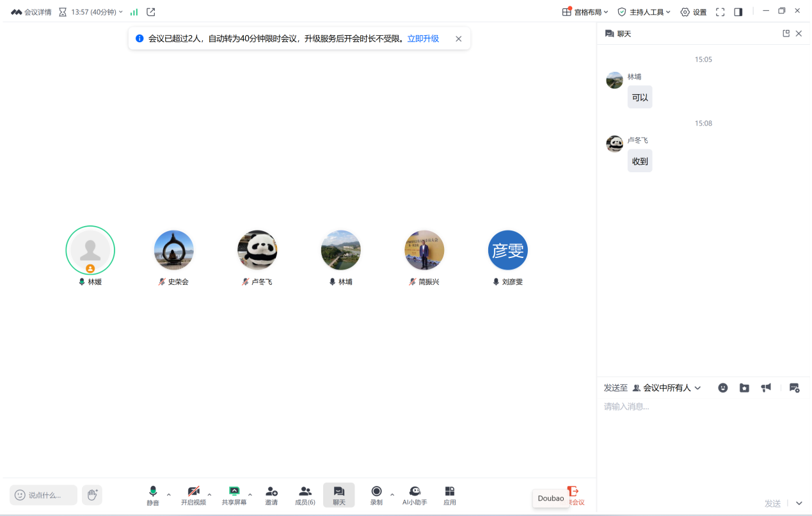The height and width of the screenshot is (516, 812).
Task: Expand the 宫格布局 layout dropdown
Action: coord(585,12)
